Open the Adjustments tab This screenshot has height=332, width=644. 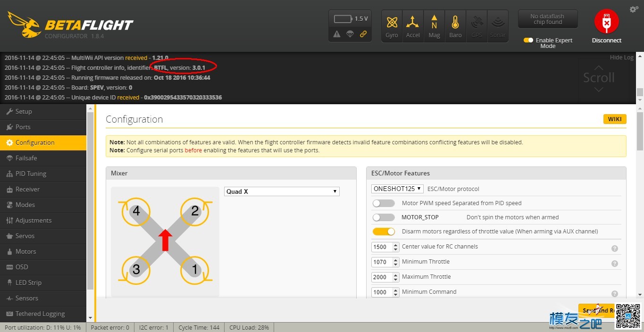tap(43, 221)
